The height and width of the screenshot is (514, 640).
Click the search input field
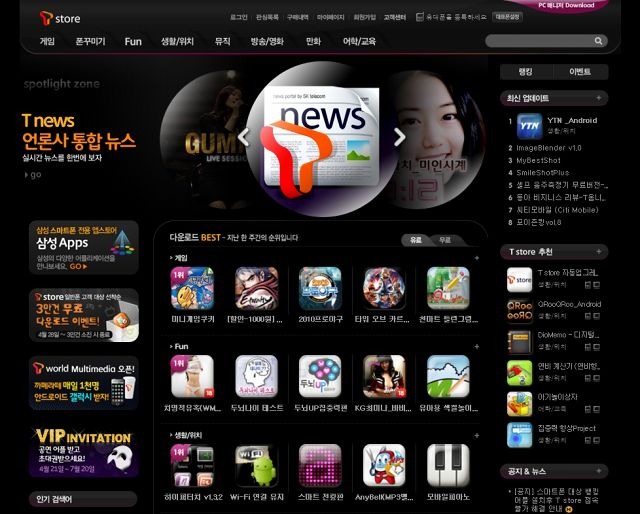[538, 41]
